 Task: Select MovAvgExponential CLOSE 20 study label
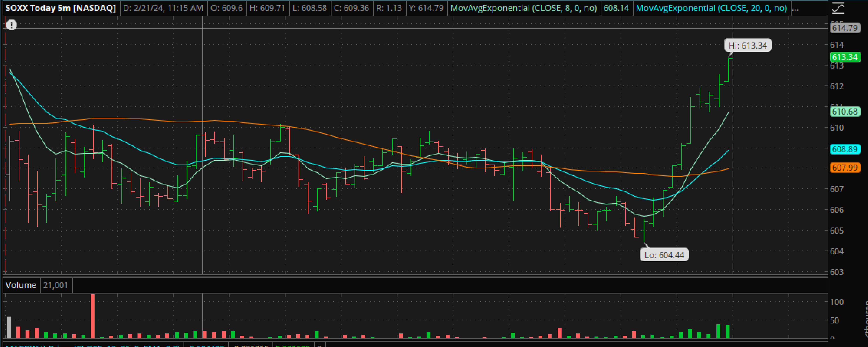pyautogui.click(x=711, y=8)
